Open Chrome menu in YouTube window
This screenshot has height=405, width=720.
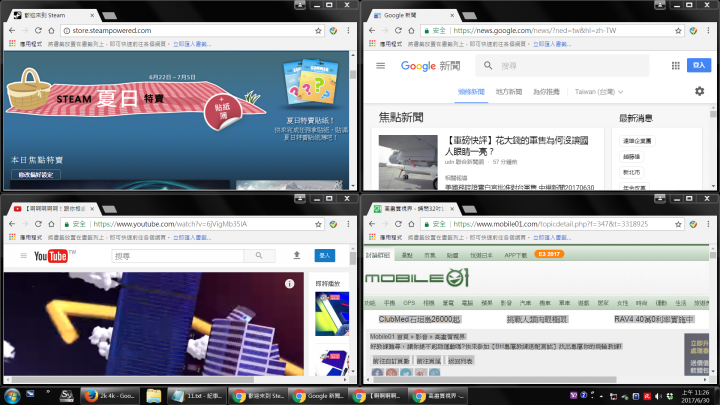coord(348,224)
